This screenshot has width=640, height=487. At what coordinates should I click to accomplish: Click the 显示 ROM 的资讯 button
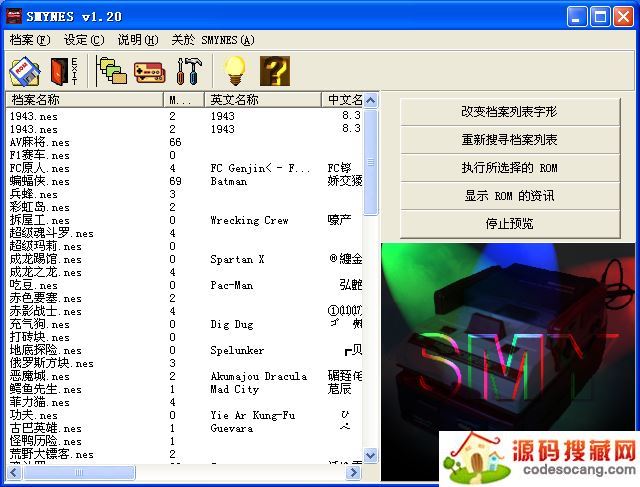coord(509,196)
